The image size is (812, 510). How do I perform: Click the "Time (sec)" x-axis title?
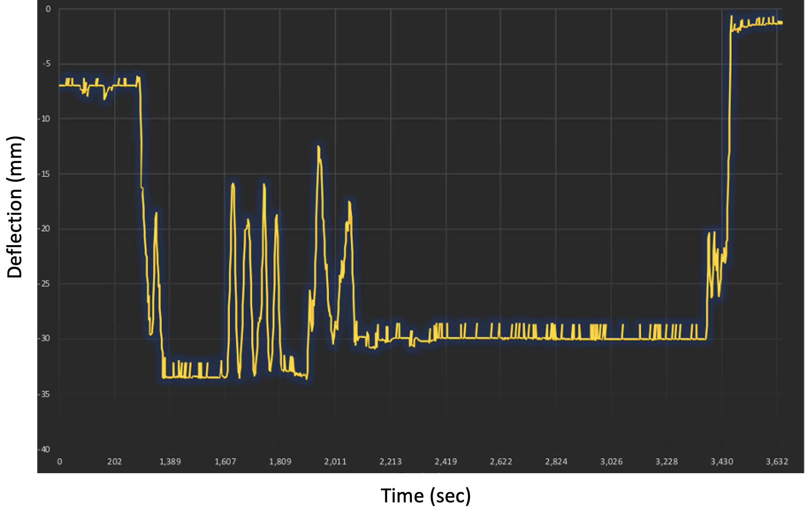425,496
